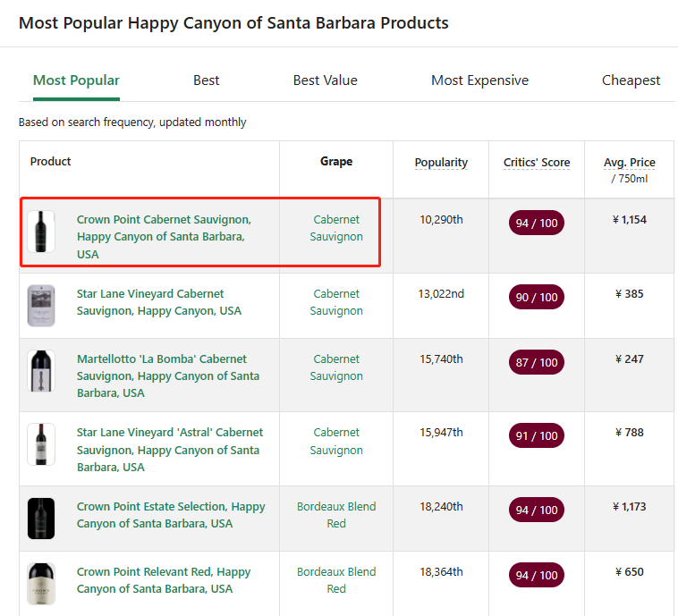Click the Most Popular Happy Canyon heading

(x=233, y=23)
